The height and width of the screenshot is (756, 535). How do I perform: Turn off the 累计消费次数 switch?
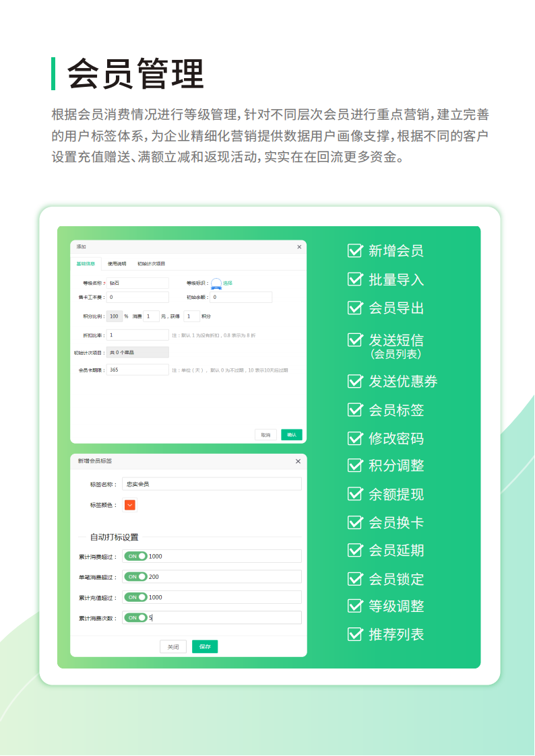pos(135,617)
